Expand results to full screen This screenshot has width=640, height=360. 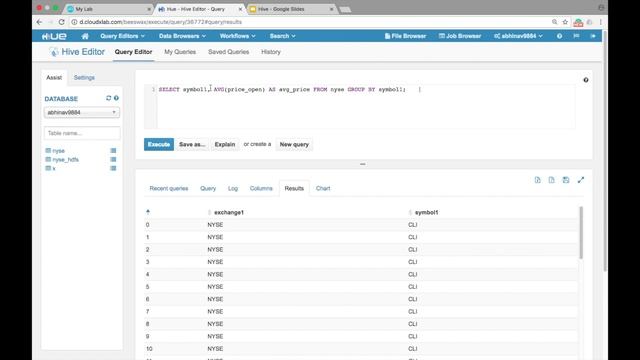tap(581, 180)
